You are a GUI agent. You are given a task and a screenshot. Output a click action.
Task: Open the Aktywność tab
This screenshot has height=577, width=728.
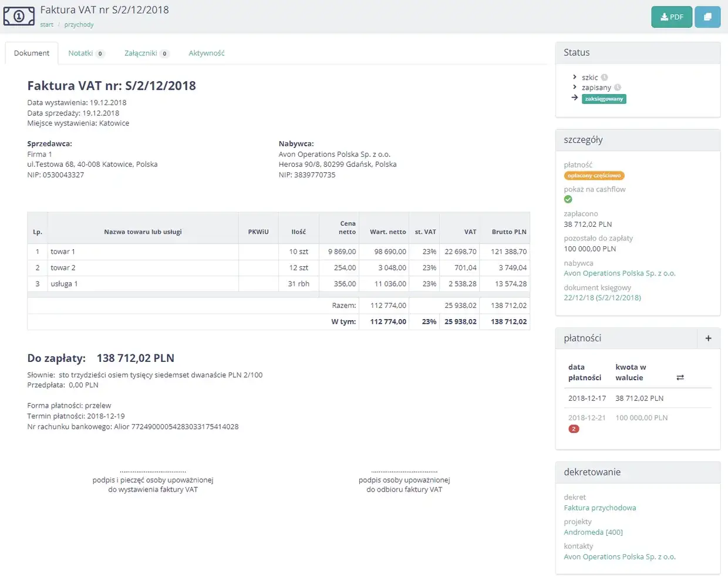[x=207, y=53]
